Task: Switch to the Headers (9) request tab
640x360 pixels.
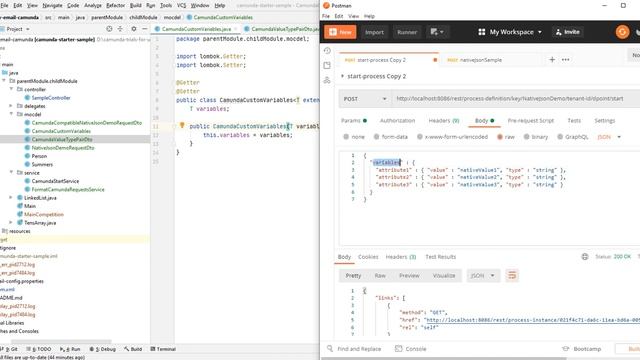Action: pos(444,120)
